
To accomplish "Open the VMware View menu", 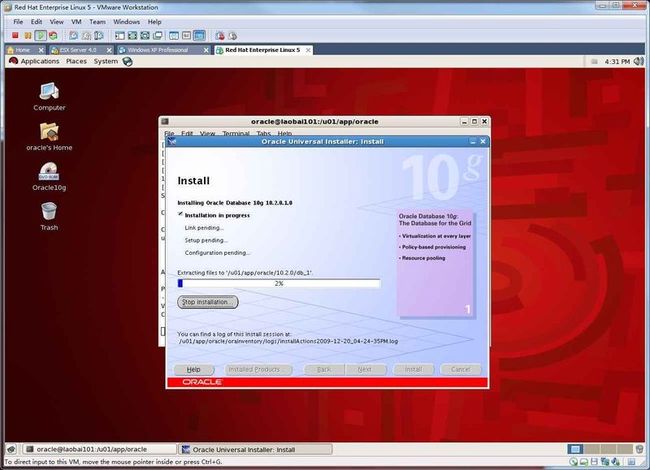I will tap(57, 22).
